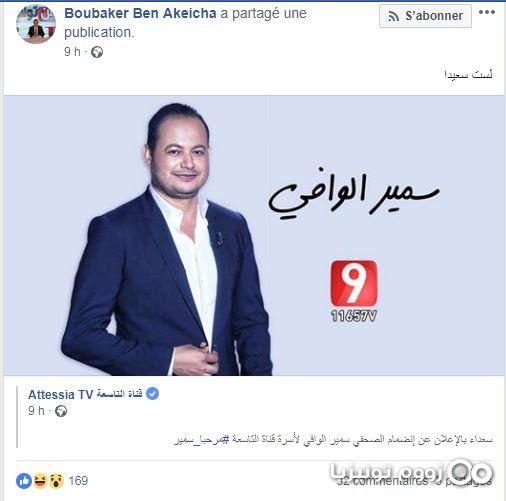Screen dimensions: 506x501
Task: Open the 32 commentaires link
Action: click(382, 481)
